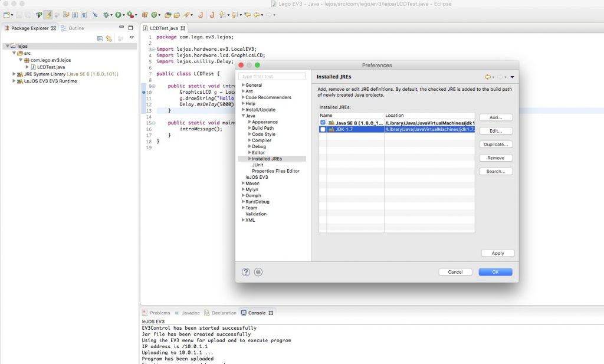
Task: Select LCDTest.java in Package Explorer
Action: [51, 67]
